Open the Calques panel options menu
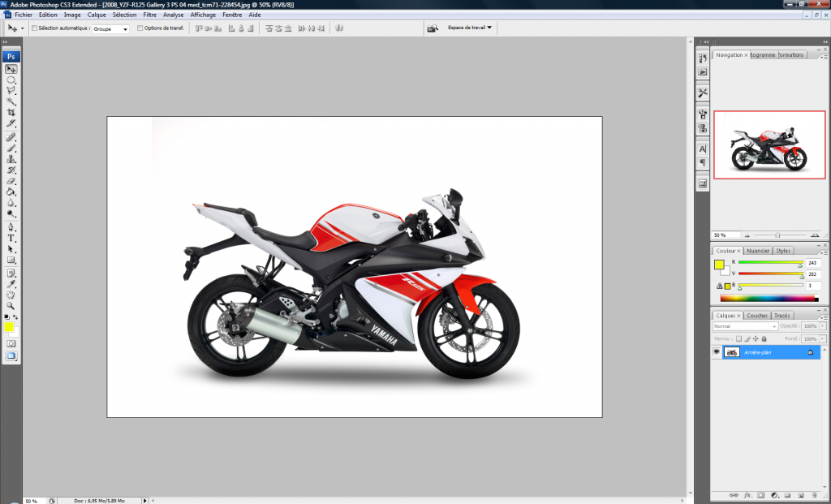The width and height of the screenshot is (831, 504). (x=825, y=317)
